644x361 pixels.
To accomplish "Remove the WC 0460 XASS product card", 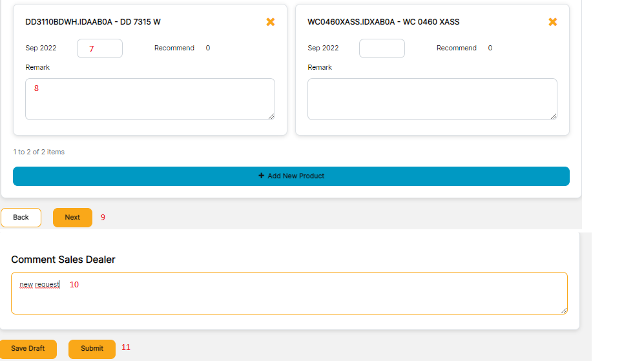I will pos(553,22).
